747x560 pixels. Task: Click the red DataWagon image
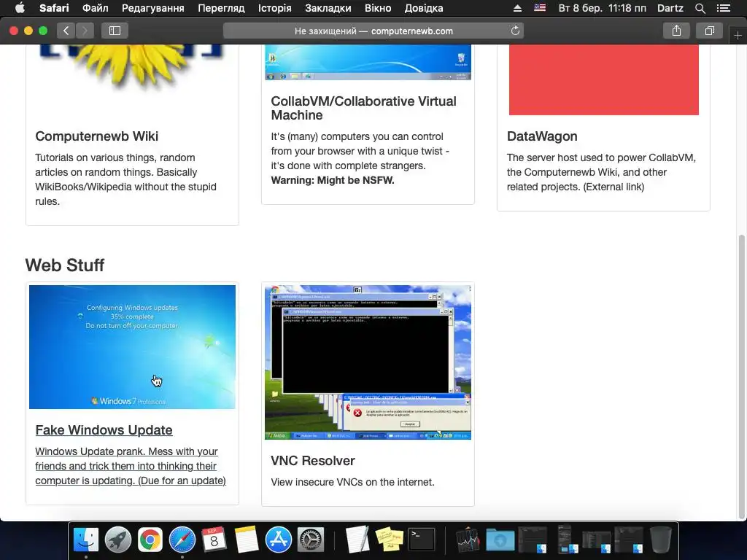(x=603, y=80)
